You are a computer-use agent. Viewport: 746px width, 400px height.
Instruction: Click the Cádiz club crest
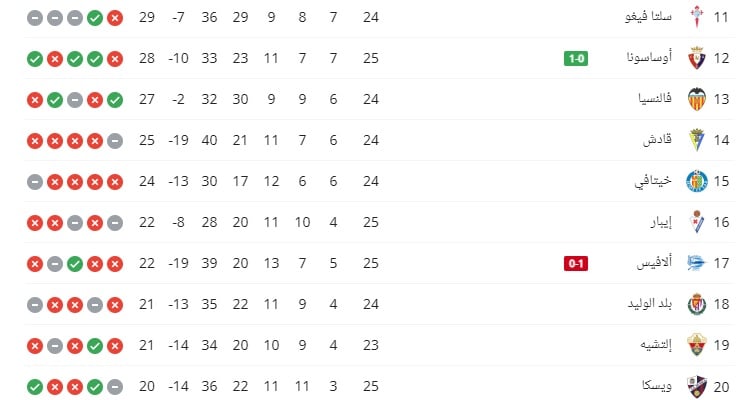pyautogui.click(x=697, y=140)
